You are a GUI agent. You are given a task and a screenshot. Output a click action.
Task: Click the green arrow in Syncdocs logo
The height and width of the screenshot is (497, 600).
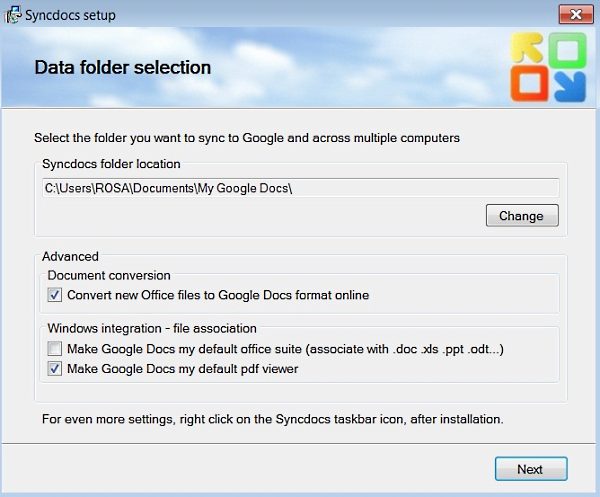[565, 50]
